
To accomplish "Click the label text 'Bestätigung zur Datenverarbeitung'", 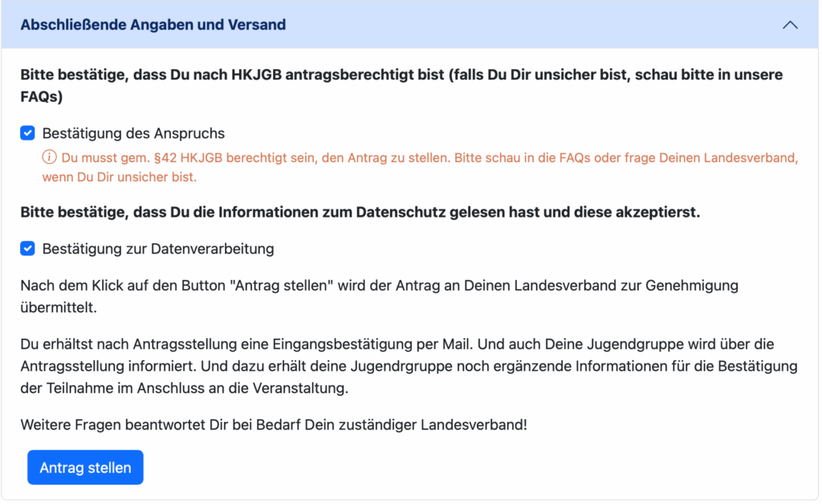I will [x=157, y=249].
